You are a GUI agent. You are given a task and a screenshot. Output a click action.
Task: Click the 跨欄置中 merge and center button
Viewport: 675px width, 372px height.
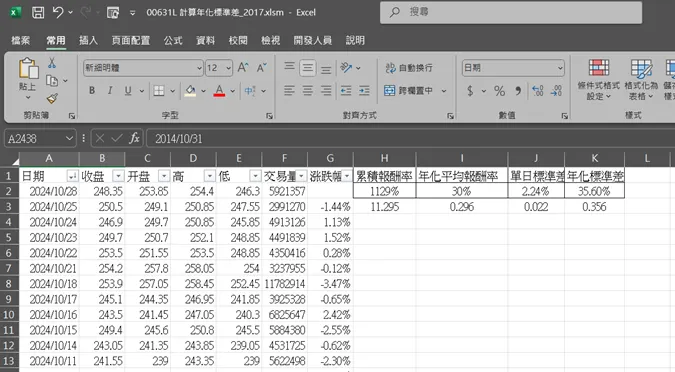click(x=409, y=90)
